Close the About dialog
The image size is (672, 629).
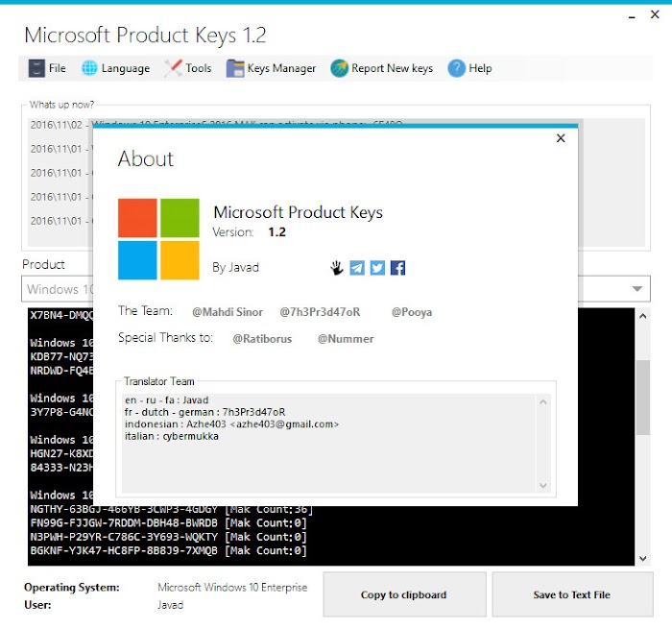pyautogui.click(x=561, y=138)
